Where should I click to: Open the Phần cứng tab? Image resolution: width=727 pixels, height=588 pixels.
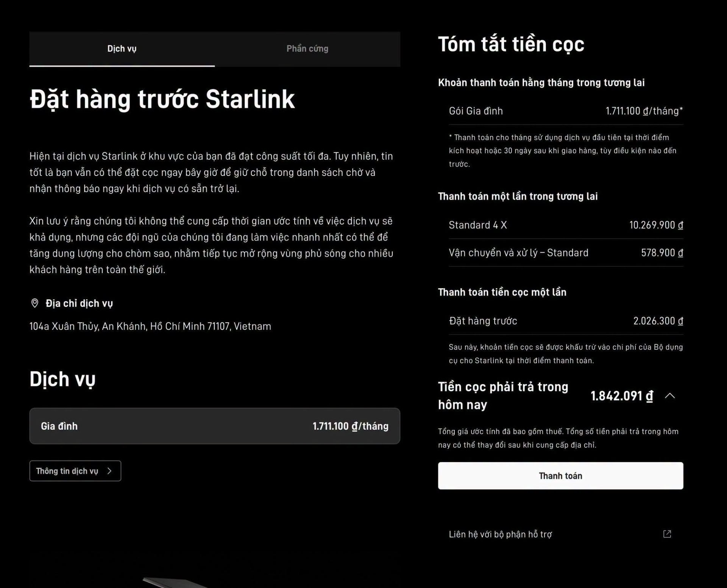click(307, 49)
